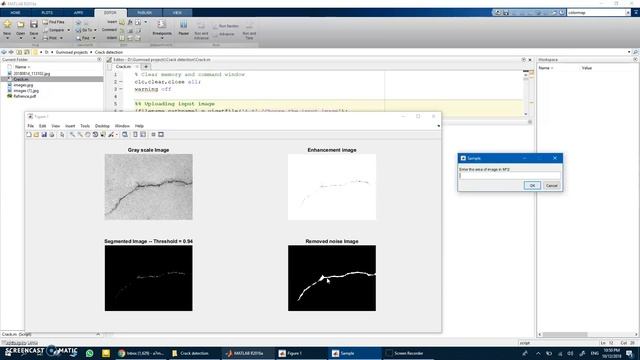Open Window menu in Figure 1 window
This screenshot has height=360, width=640.
[122, 126]
